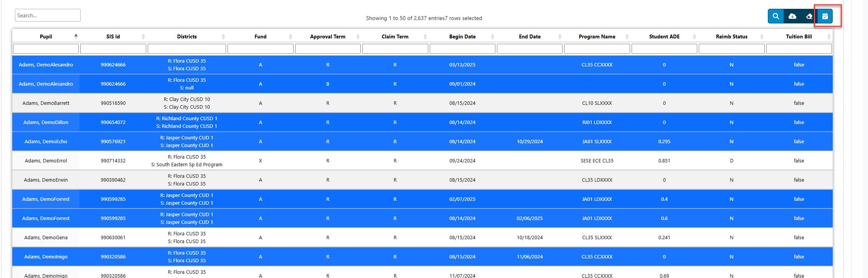Screen dimensions: 868x278
Task: Click SIS Id 990654072
Action: click(113, 122)
